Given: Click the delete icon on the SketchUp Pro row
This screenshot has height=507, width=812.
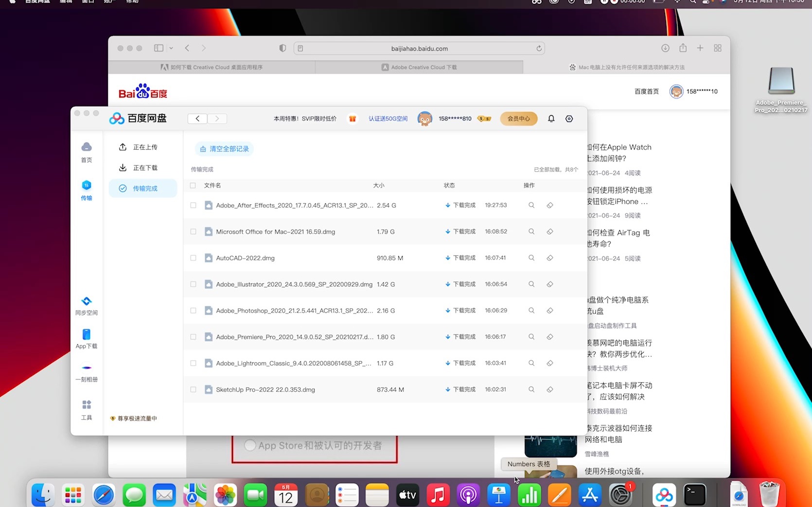Looking at the screenshot, I should pyautogui.click(x=550, y=389).
